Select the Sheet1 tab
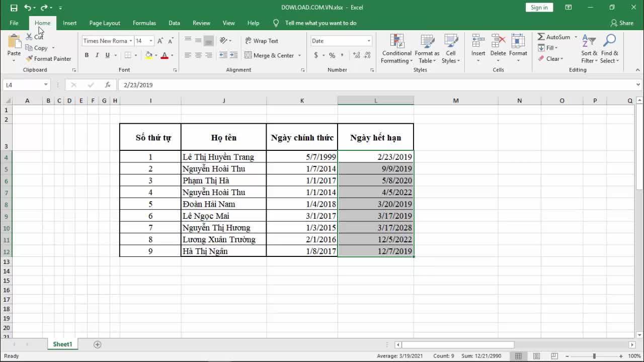The width and height of the screenshot is (644, 362). tap(63, 344)
